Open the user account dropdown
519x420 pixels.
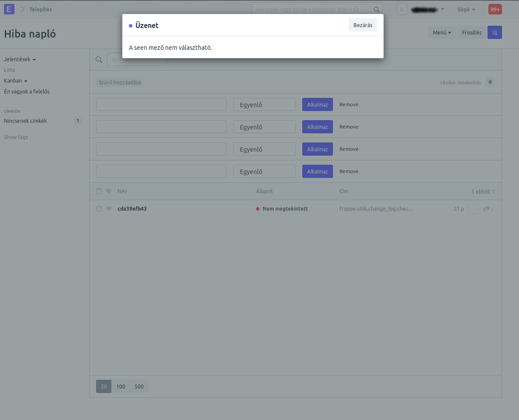click(x=427, y=10)
